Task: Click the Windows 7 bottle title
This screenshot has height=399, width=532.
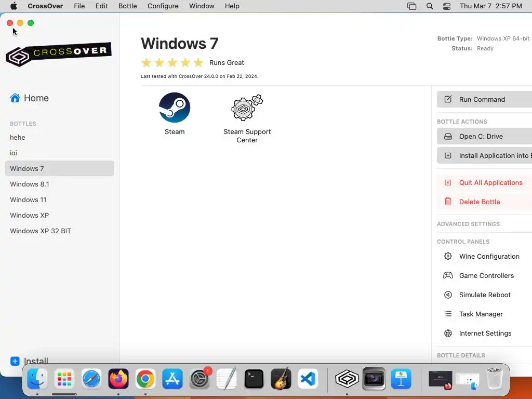Action: click(179, 44)
